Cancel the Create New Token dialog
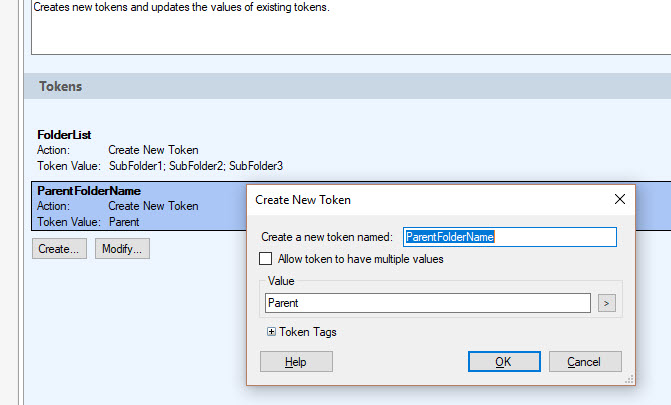This screenshot has width=671, height=405. tap(585, 361)
